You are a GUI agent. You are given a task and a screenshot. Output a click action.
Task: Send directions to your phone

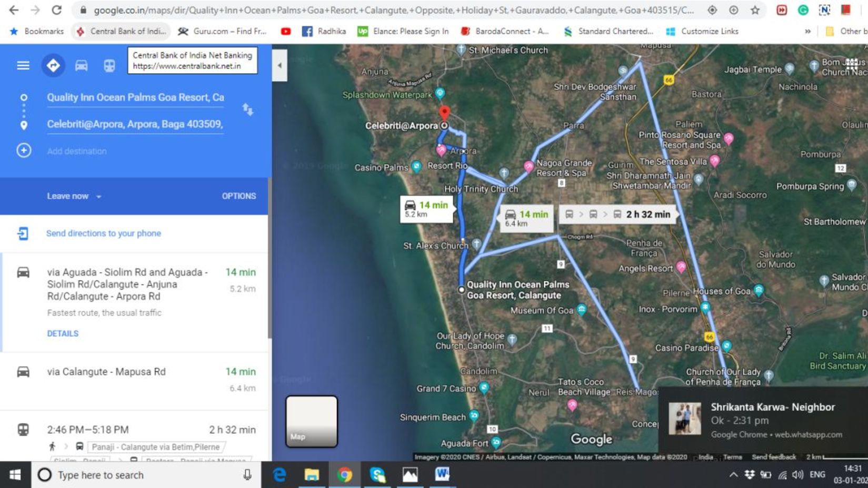[x=103, y=233]
